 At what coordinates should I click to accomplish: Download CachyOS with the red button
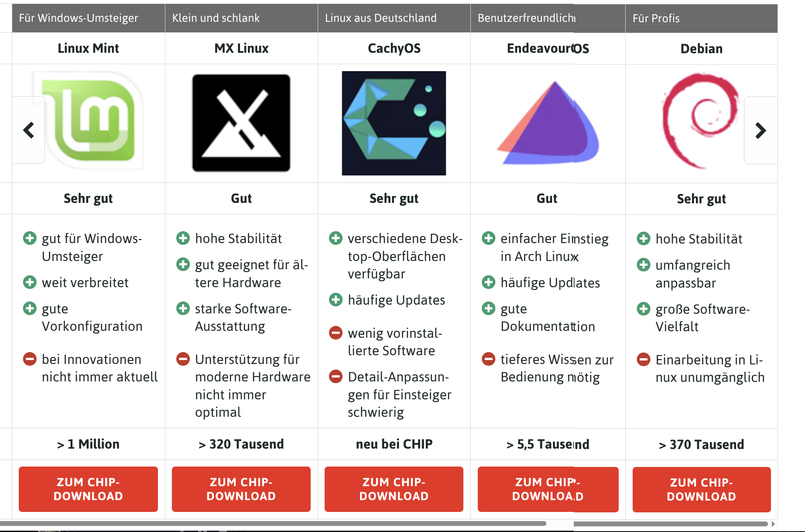394,489
